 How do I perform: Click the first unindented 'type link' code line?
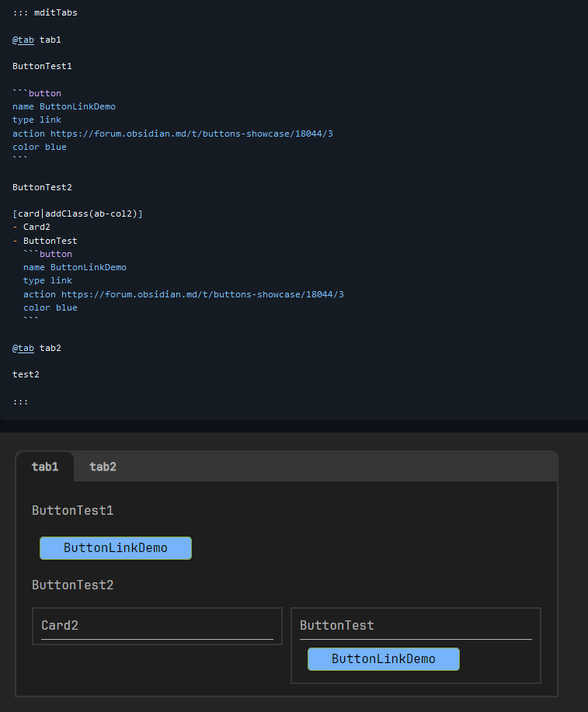pos(37,120)
